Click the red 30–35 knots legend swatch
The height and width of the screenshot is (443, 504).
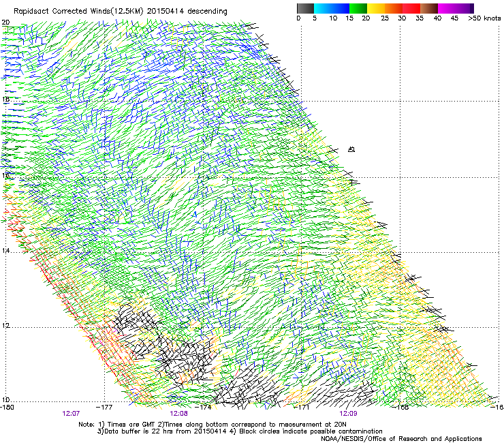(411, 8)
